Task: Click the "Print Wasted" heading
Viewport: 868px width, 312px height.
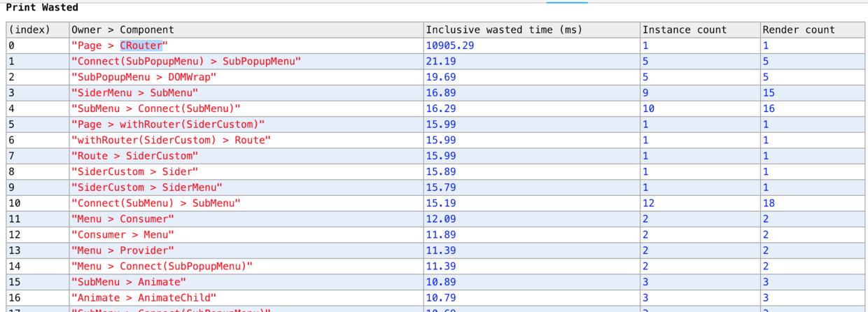Action: click(42, 8)
